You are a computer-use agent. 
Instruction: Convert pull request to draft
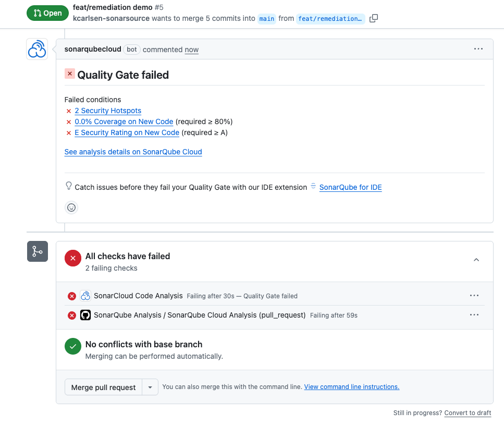coord(468,413)
